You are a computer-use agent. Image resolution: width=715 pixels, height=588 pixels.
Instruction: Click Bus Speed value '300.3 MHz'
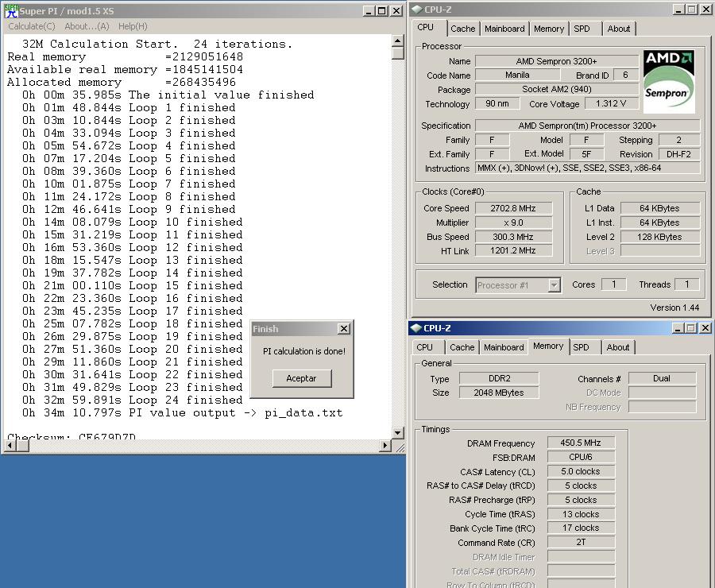[x=513, y=237]
